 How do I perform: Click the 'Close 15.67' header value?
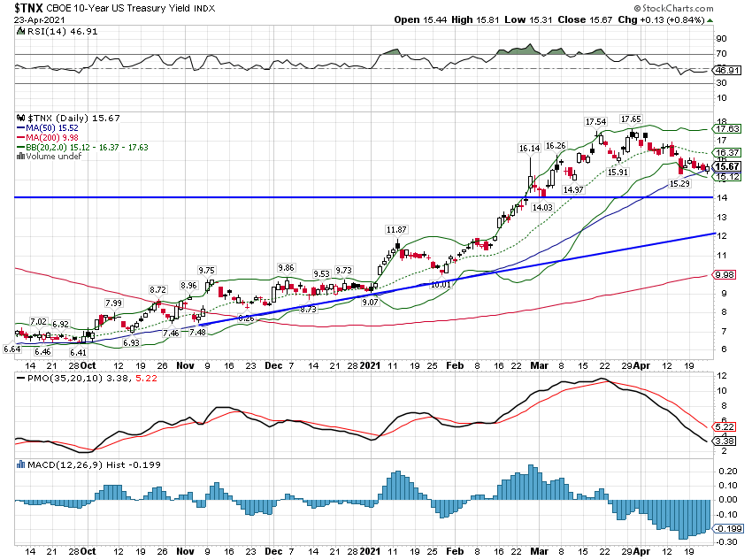click(x=585, y=19)
